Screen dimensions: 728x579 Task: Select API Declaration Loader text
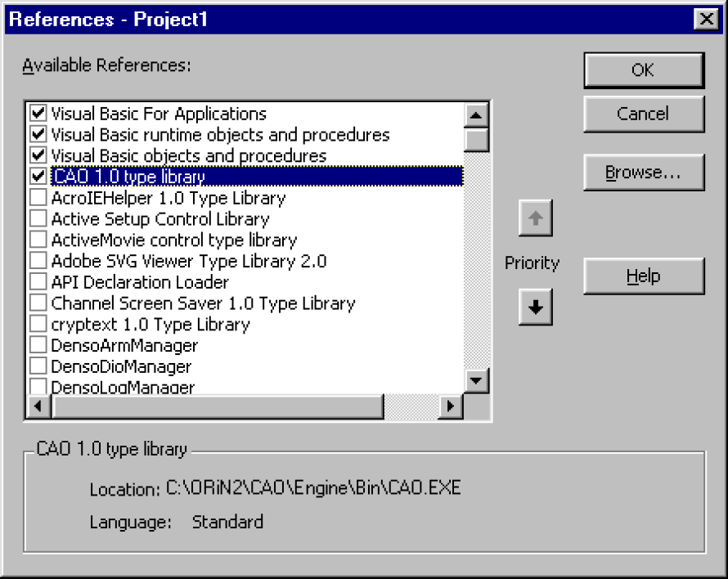pyautogui.click(x=140, y=282)
